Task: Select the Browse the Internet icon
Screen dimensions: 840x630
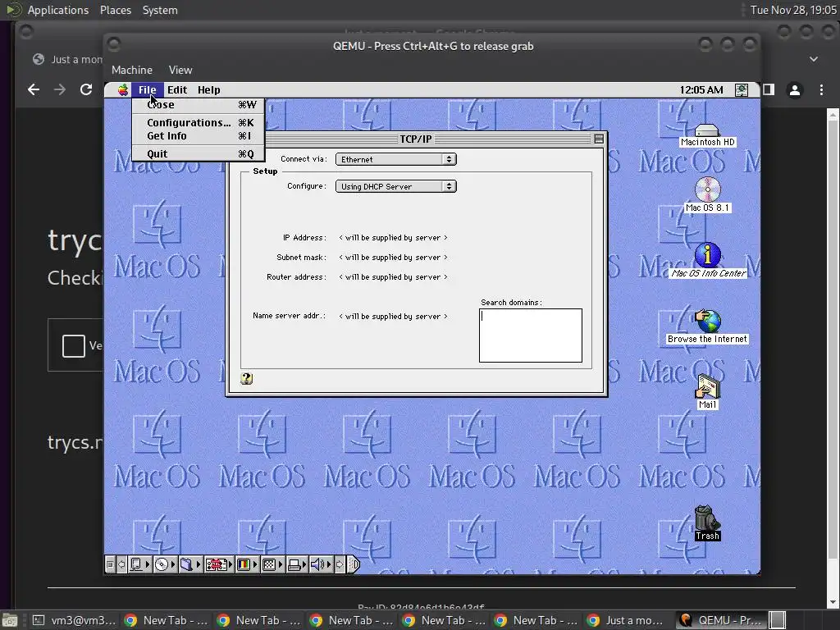Action: (707, 326)
